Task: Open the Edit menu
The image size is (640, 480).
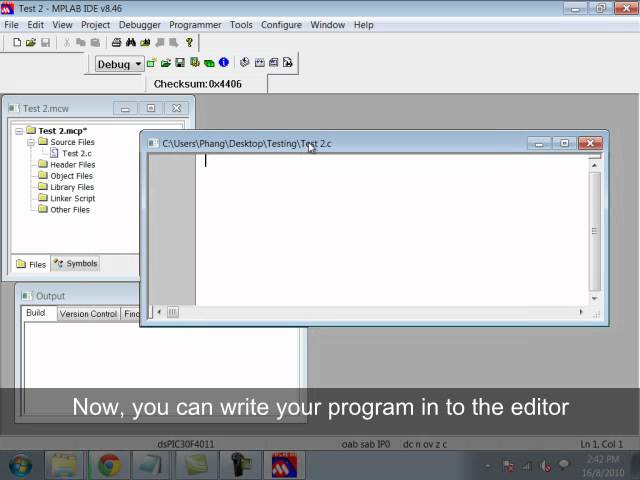Action: pos(36,25)
